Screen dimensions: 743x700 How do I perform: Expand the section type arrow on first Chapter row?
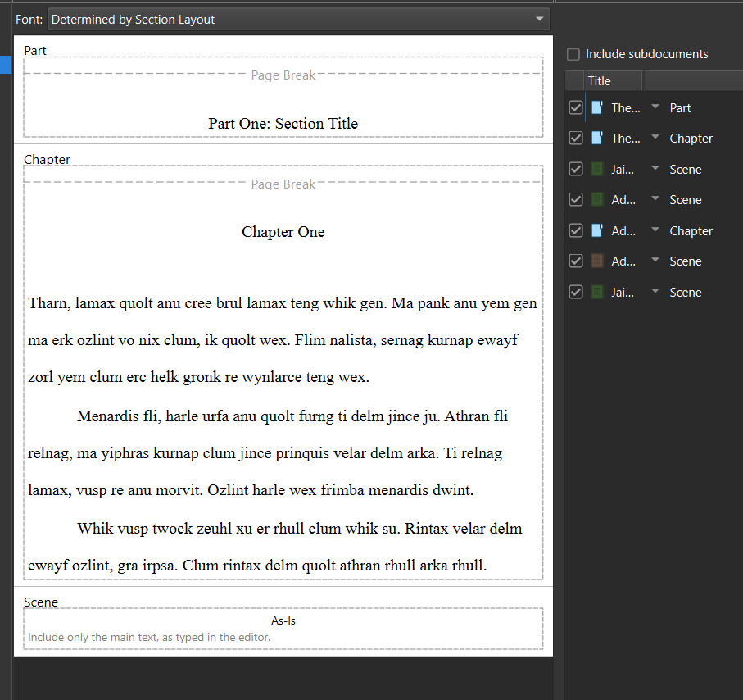[655, 139]
